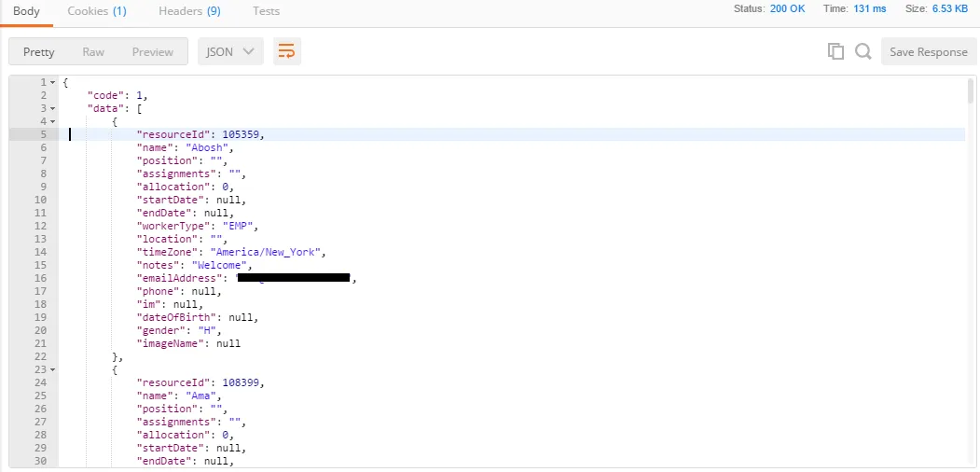Collapse the object at line 4
The height and width of the screenshot is (472, 980).
52,122
